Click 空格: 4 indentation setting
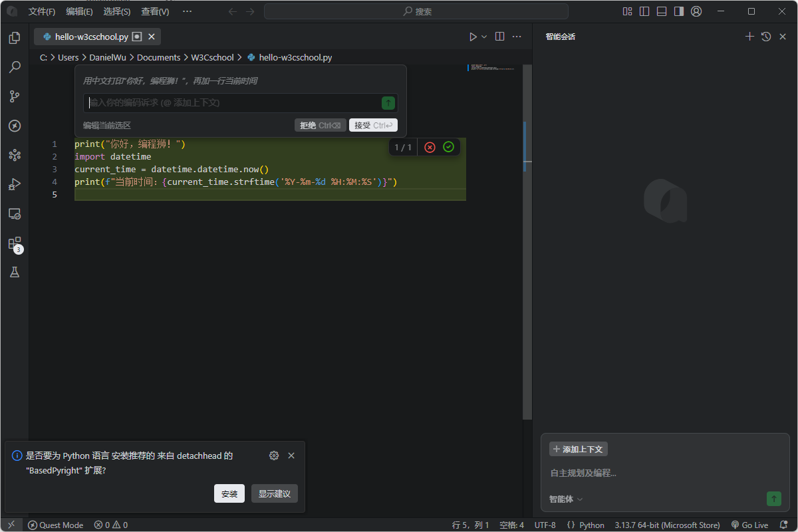 click(x=512, y=525)
